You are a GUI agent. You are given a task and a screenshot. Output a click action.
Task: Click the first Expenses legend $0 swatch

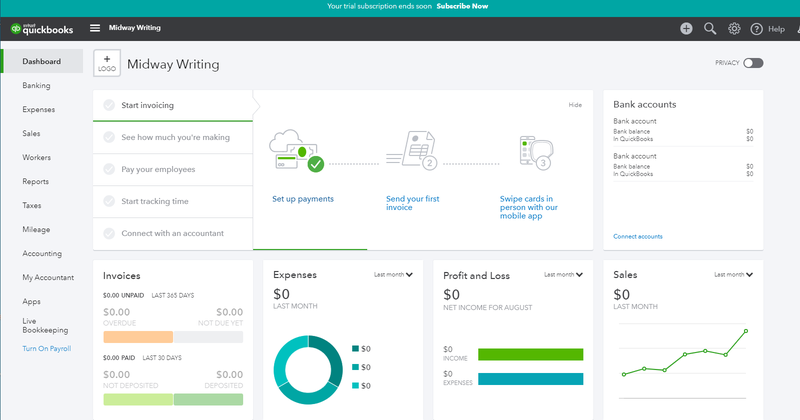coord(355,349)
